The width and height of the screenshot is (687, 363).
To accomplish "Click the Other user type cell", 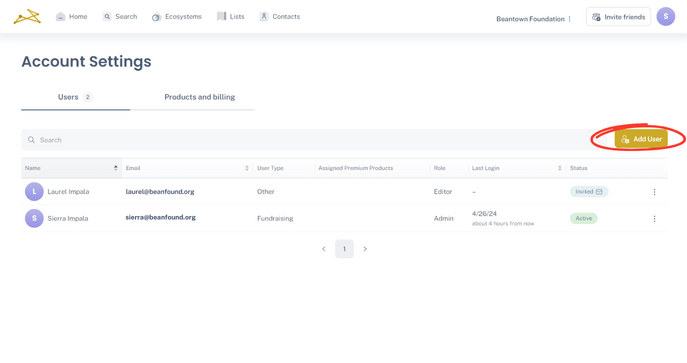I will click(x=266, y=192).
